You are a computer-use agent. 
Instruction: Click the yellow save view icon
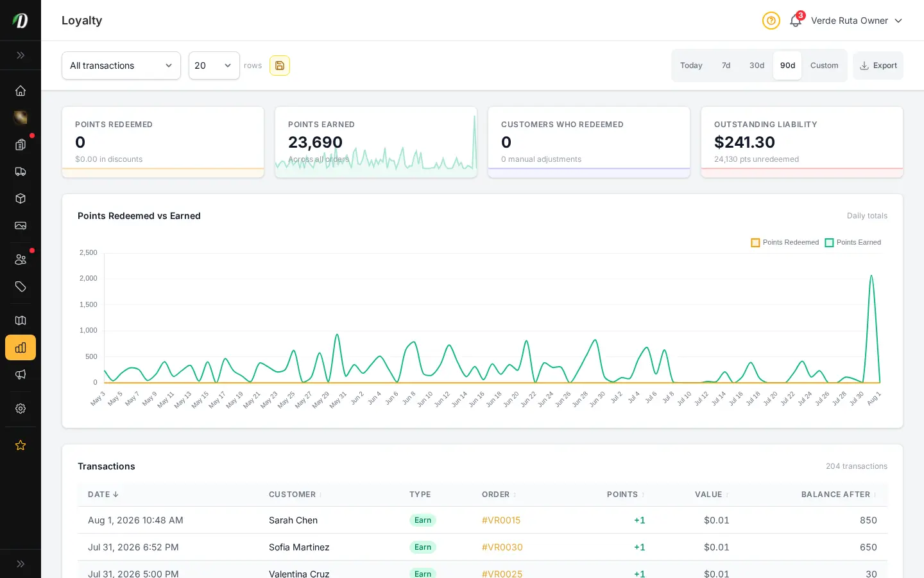coord(280,66)
